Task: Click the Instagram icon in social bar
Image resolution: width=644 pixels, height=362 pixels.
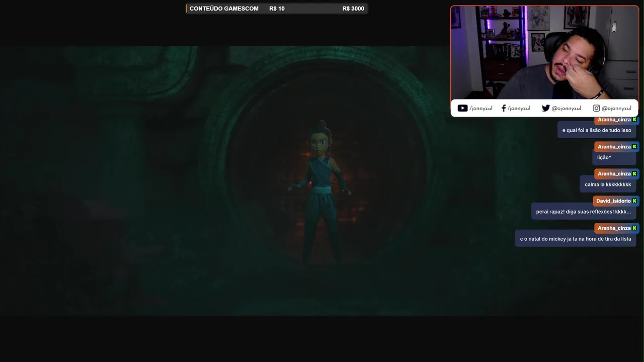Action: pos(596,108)
